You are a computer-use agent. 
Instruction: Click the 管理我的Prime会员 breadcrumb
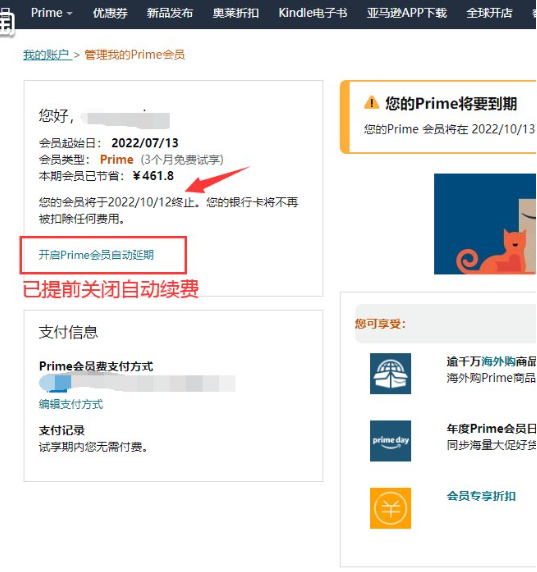point(135,55)
